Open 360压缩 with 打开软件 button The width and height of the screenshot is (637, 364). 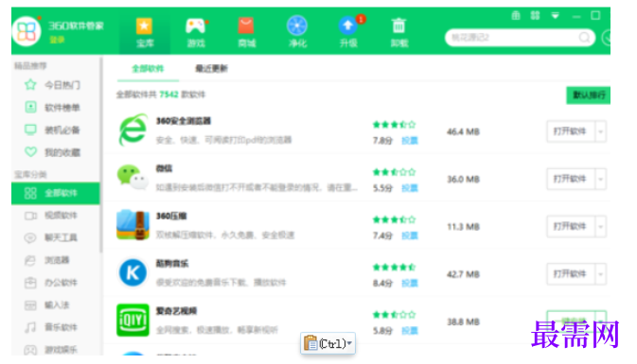coord(571,226)
